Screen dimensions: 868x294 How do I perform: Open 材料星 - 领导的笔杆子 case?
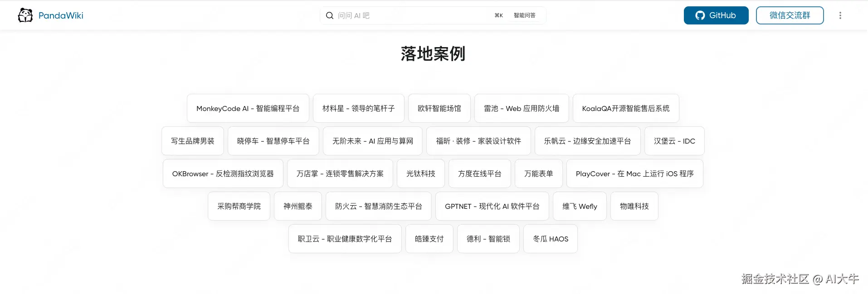click(359, 108)
